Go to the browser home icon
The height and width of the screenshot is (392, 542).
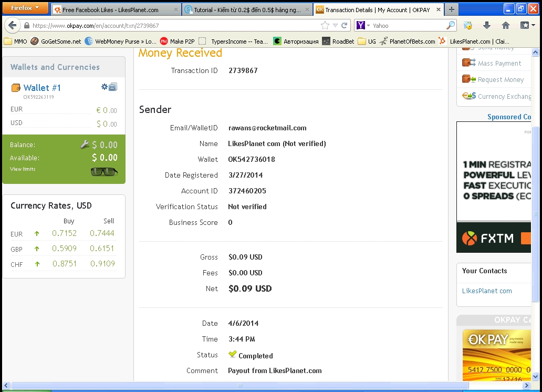coord(506,25)
